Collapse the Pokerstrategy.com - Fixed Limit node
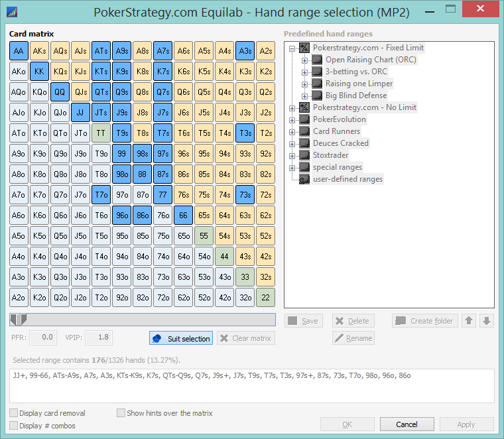The image size is (504, 439). click(292, 48)
